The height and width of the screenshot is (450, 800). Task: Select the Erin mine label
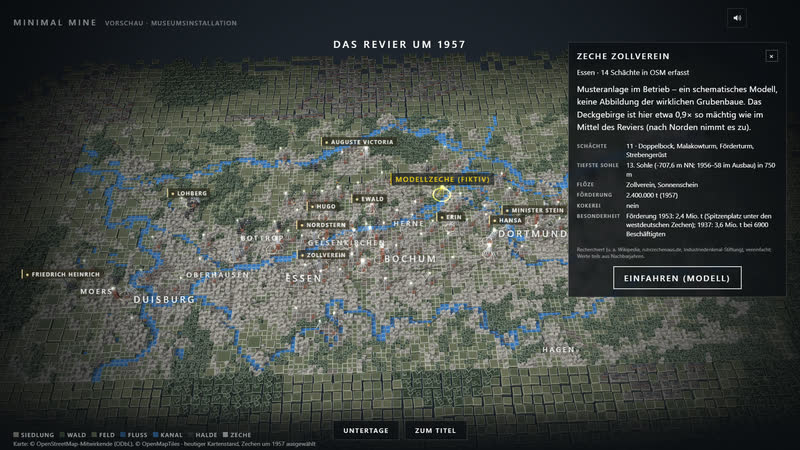tap(451, 217)
